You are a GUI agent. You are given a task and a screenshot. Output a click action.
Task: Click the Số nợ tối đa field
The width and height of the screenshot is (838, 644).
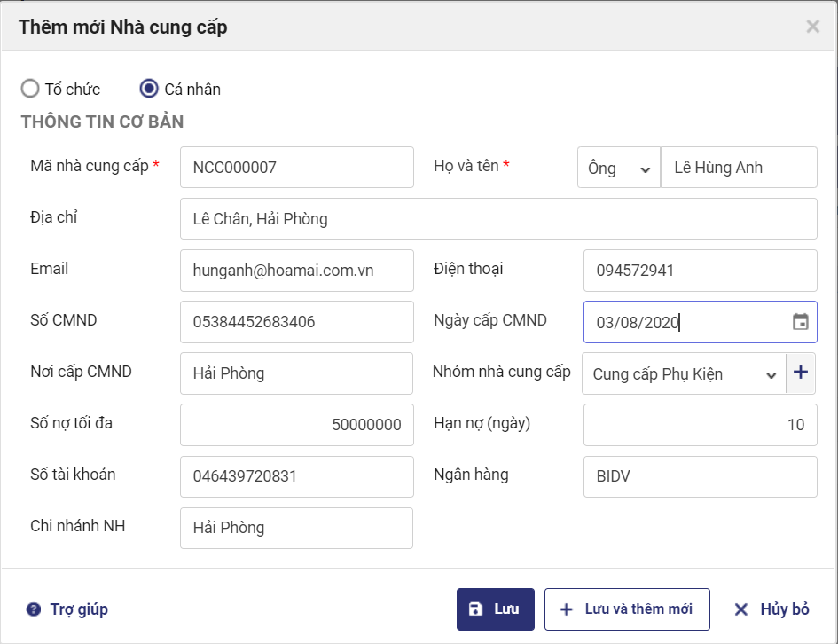[296, 425]
